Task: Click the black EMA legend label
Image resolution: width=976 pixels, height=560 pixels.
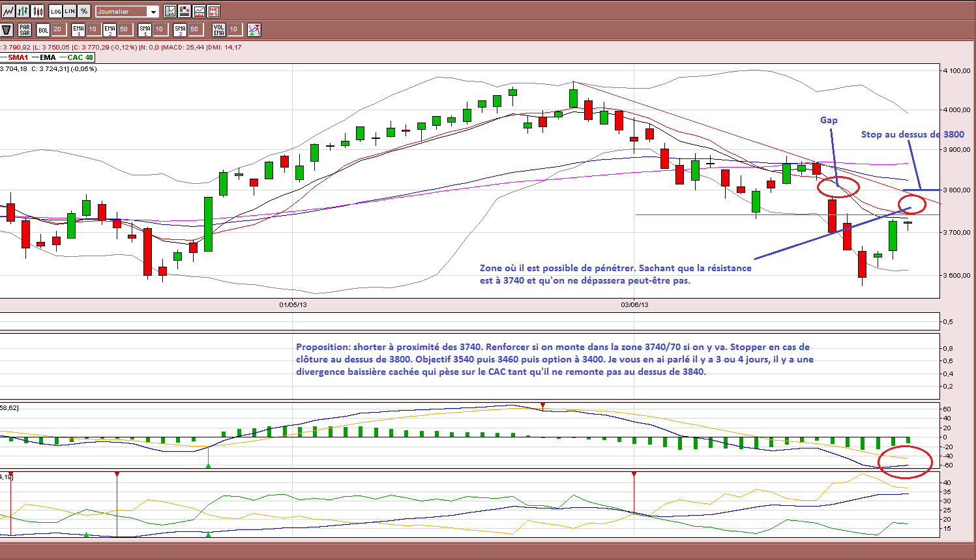Action: 48,57
